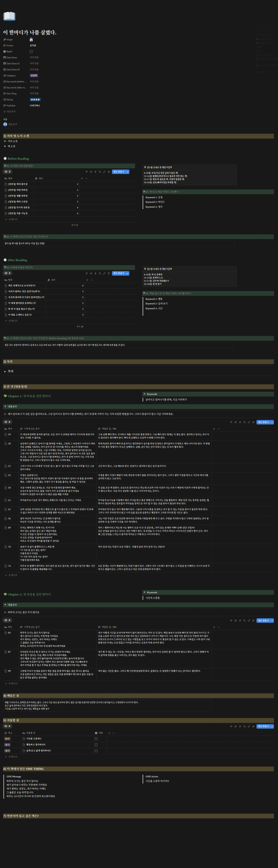Toggle the Read? property checkbox
Image resolution: width=278 pixels, height=868 pixels.
click(x=31, y=51)
